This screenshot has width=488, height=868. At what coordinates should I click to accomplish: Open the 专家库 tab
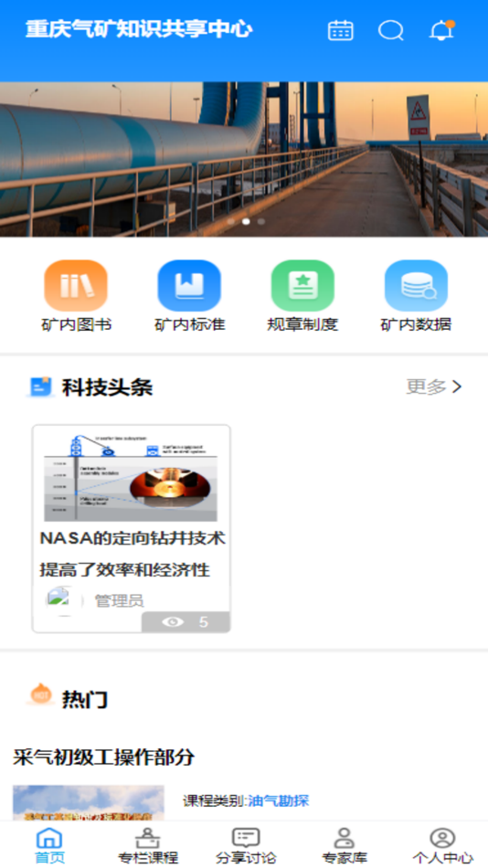(344, 846)
